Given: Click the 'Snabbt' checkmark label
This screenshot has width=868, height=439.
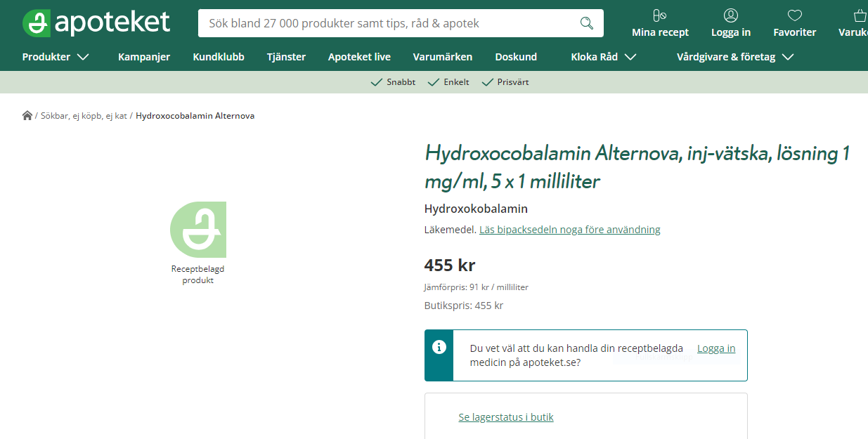Looking at the screenshot, I should [x=393, y=82].
